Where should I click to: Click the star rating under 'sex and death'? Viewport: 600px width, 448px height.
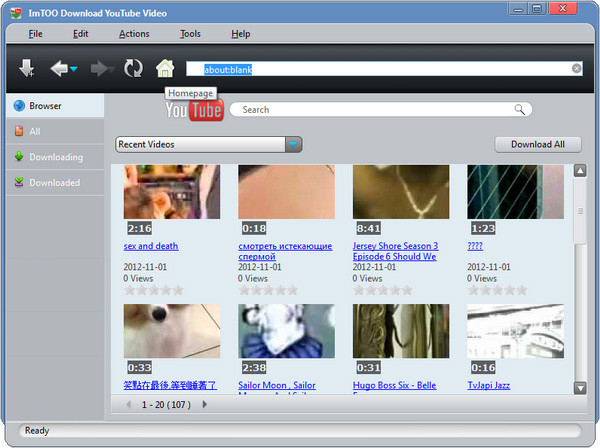coord(153,290)
